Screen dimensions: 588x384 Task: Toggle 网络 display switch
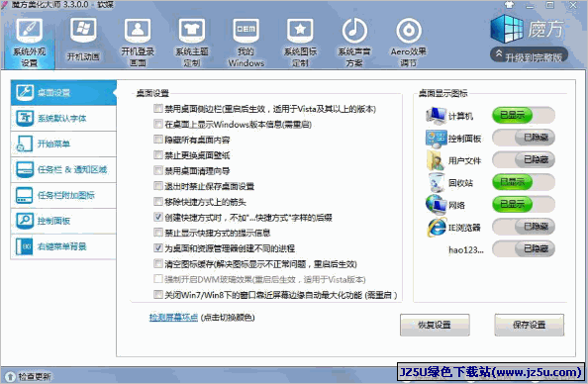pos(524,205)
